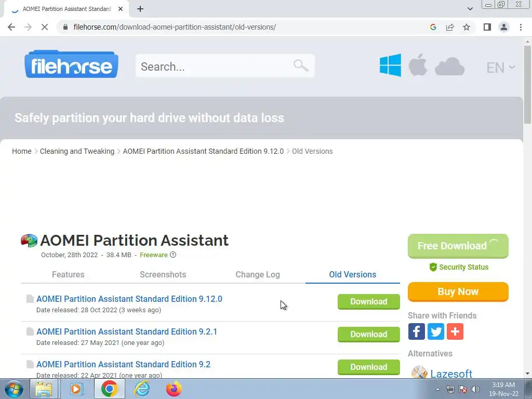Launch Firefox from the taskbar

[x=174, y=389]
